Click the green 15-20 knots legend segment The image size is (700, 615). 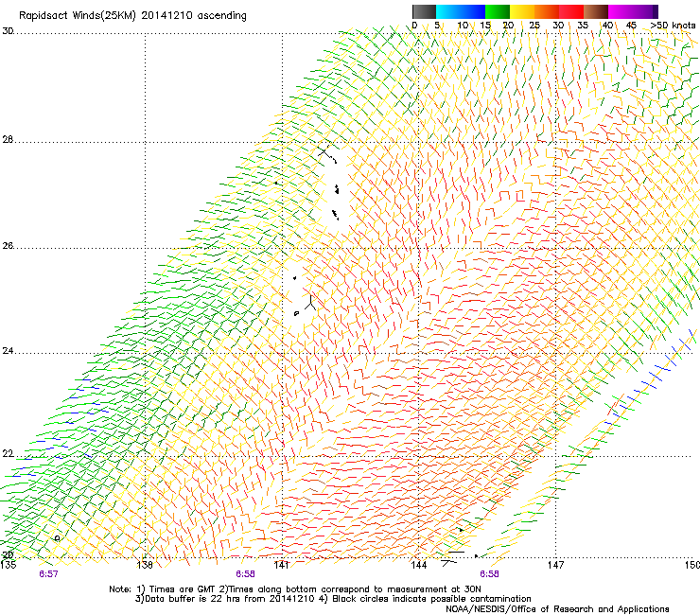[498, 11]
